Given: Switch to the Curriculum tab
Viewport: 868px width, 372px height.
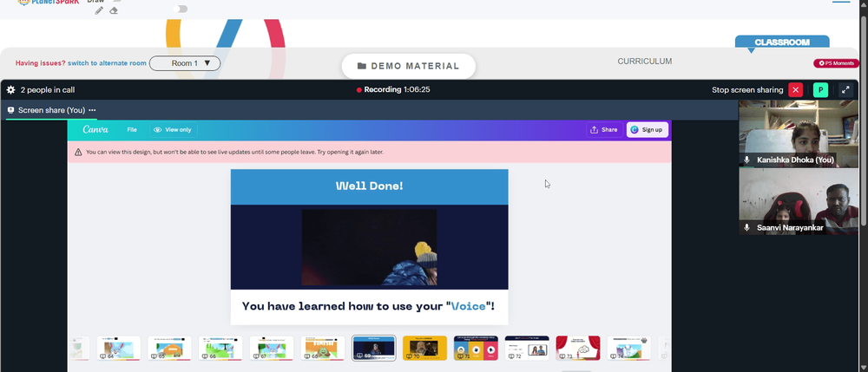Looking at the screenshot, I should 644,62.
